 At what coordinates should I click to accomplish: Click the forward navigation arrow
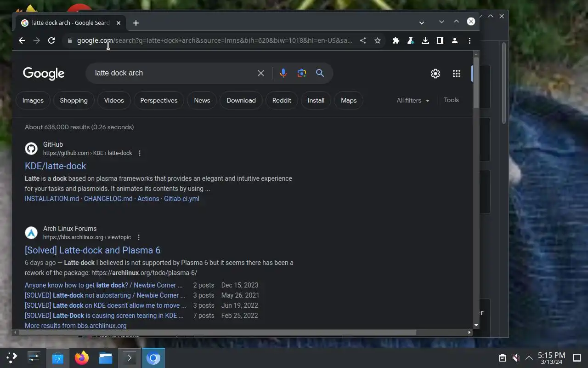click(x=37, y=40)
